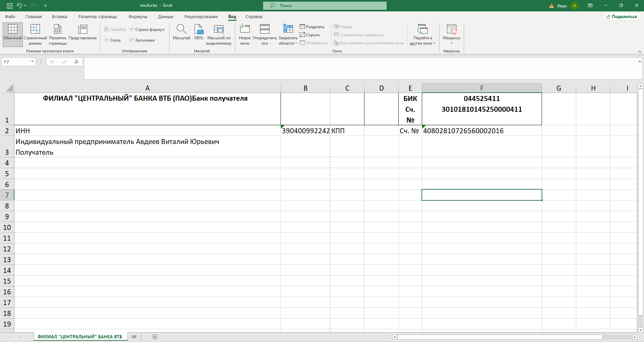The image size is (644, 342).
Task: Click the Insert Function fx icon
Action: click(77, 62)
